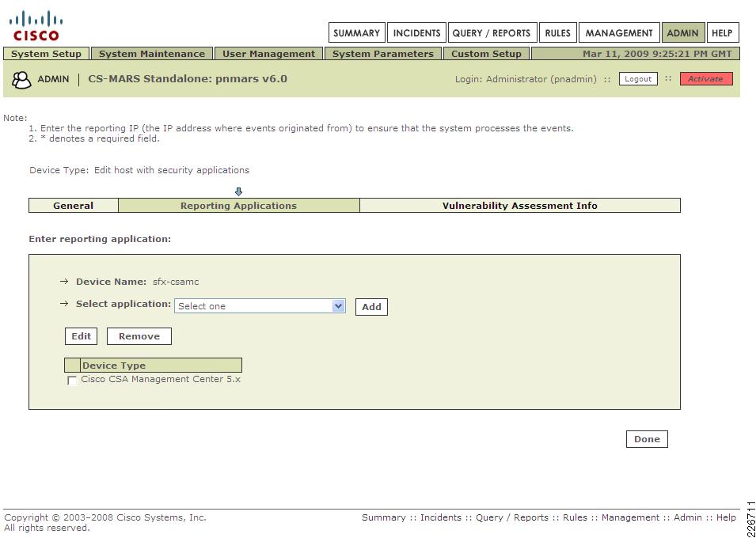The image size is (756, 538).
Task: Follow the footer Management link
Action: (x=630, y=517)
